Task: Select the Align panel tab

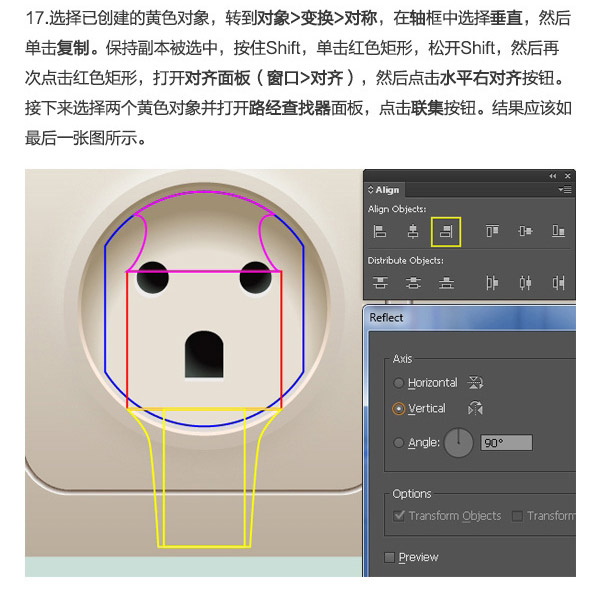Action: tap(384, 189)
